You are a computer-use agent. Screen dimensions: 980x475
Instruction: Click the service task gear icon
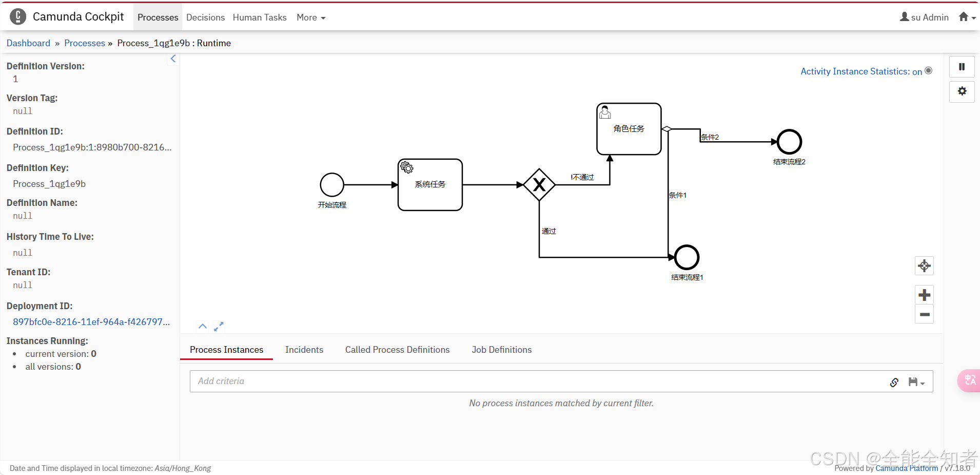pyautogui.click(x=407, y=167)
